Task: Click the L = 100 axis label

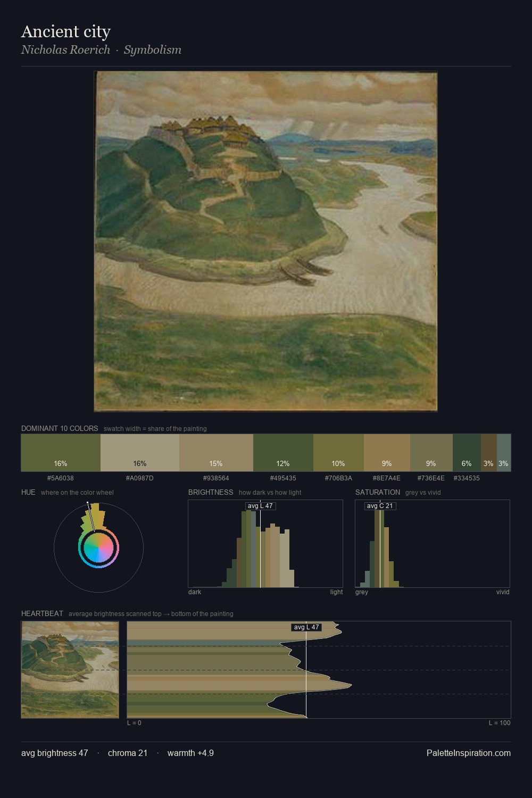Action: [x=500, y=723]
